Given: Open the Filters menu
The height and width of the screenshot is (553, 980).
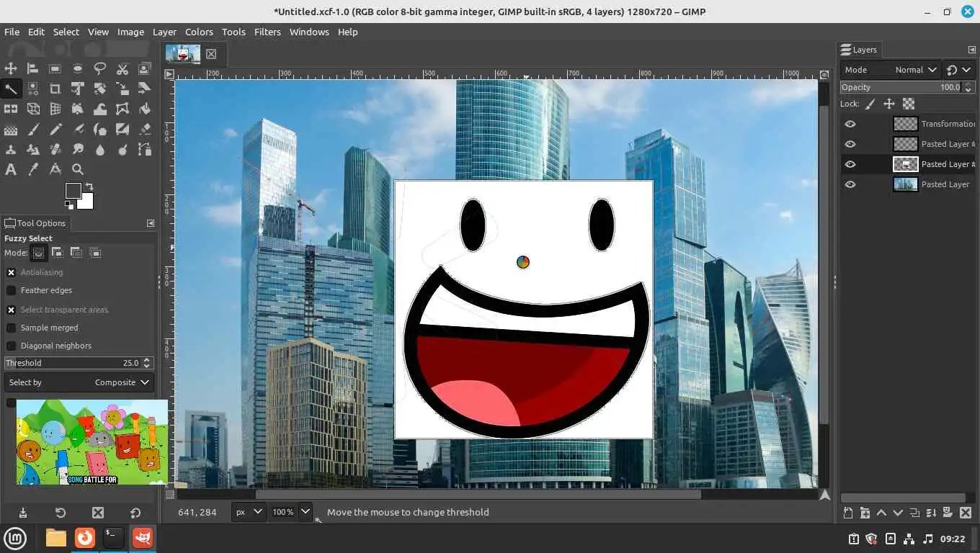Looking at the screenshot, I should click(x=267, y=32).
